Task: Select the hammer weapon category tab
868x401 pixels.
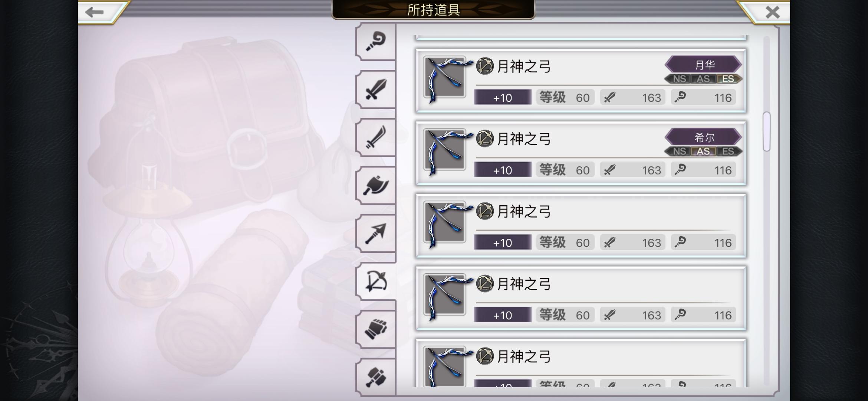Action: [375, 377]
